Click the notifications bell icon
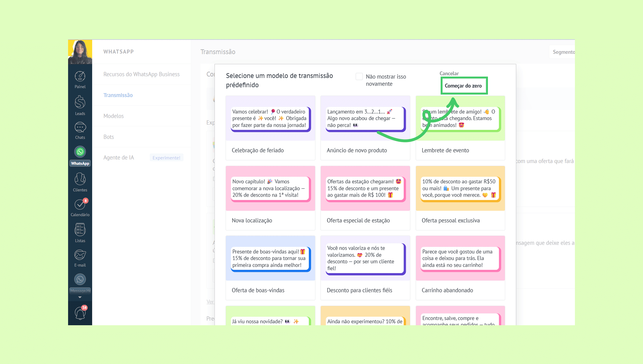This screenshot has height=364, width=643. point(80,313)
